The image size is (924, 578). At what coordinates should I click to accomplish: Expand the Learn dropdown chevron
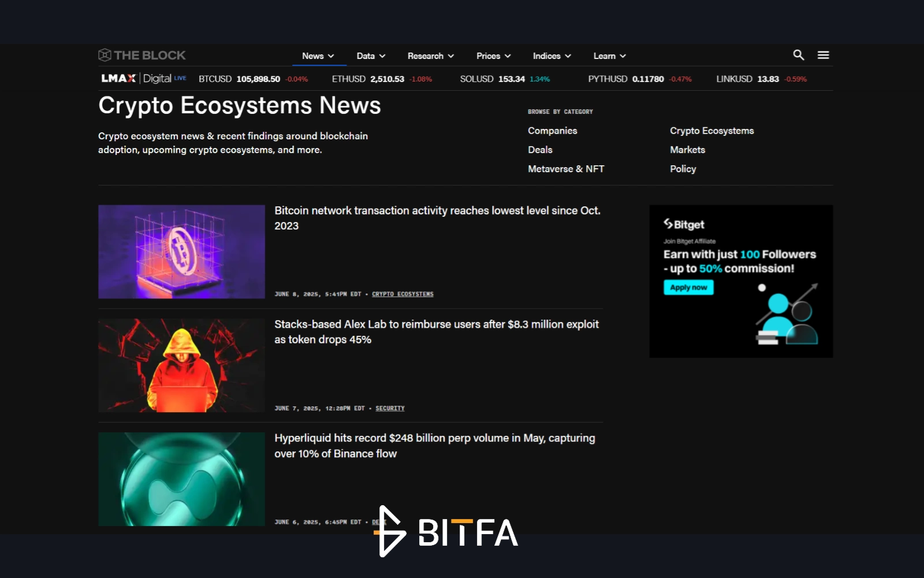click(x=623, y=56)
